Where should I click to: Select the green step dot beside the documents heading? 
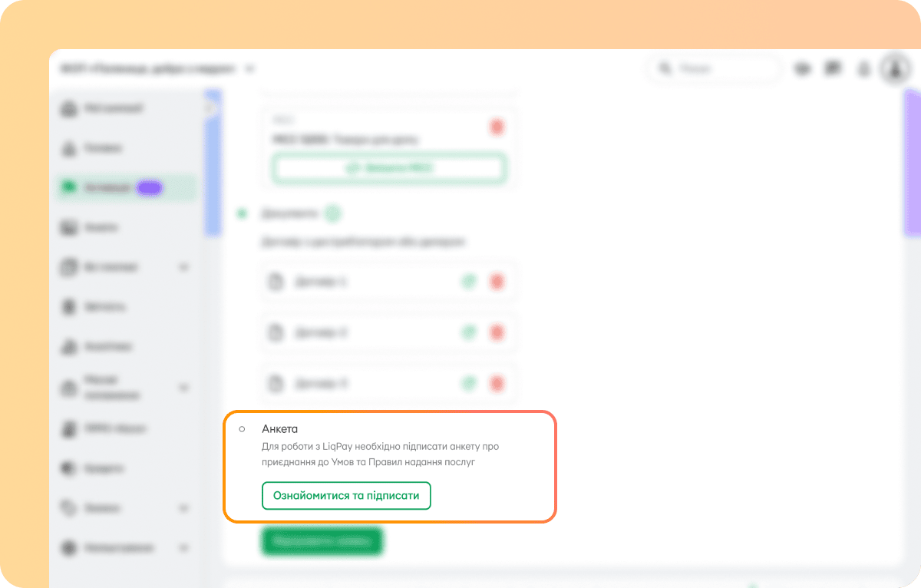pos(242,213)
